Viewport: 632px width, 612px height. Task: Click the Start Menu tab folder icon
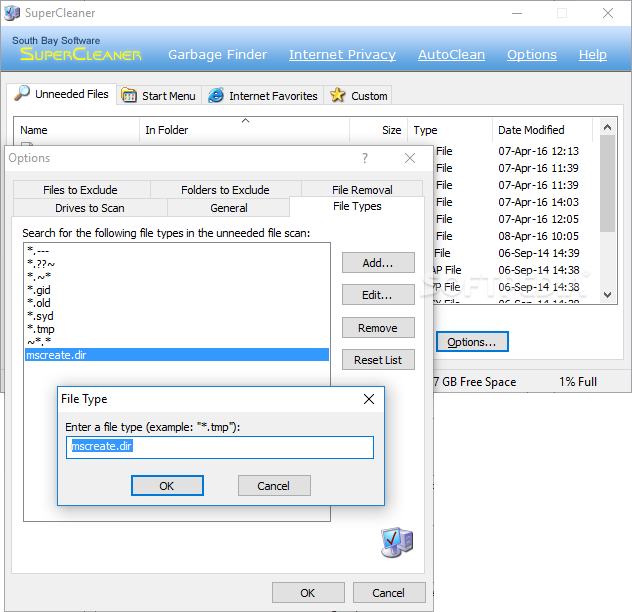click(x=129, y=95)
